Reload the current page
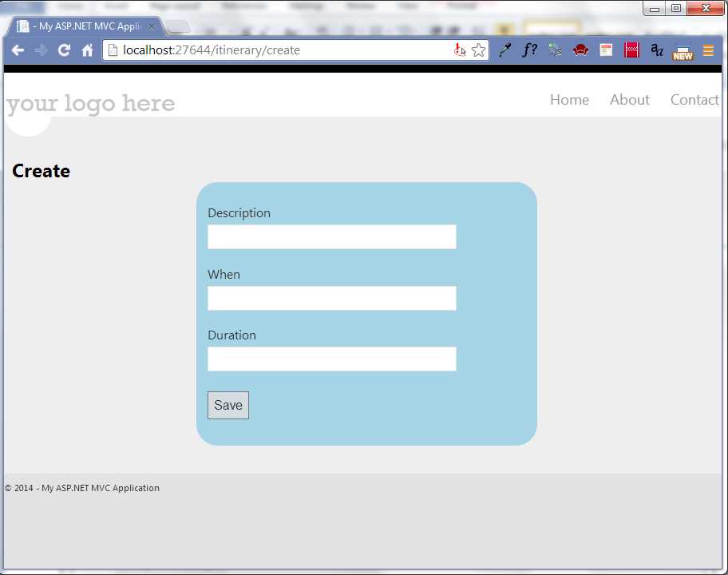Viewport: 728px width, 575px height. pyautogui.click(x=64, y=50)
